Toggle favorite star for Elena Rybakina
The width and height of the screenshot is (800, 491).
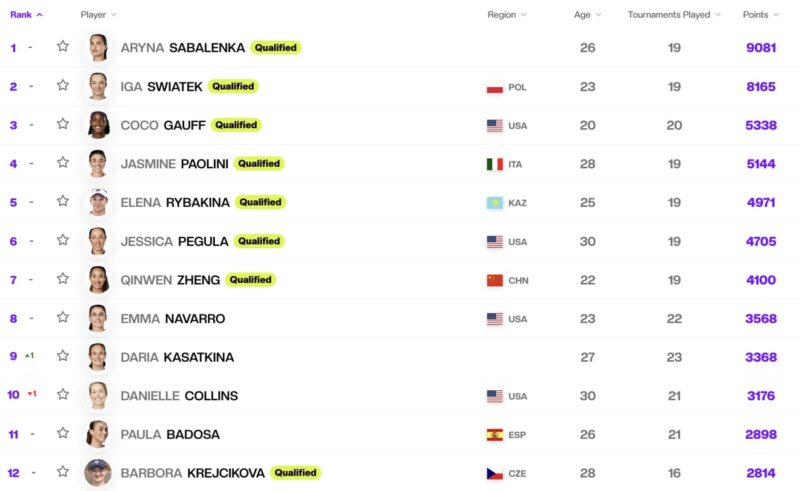63,201
